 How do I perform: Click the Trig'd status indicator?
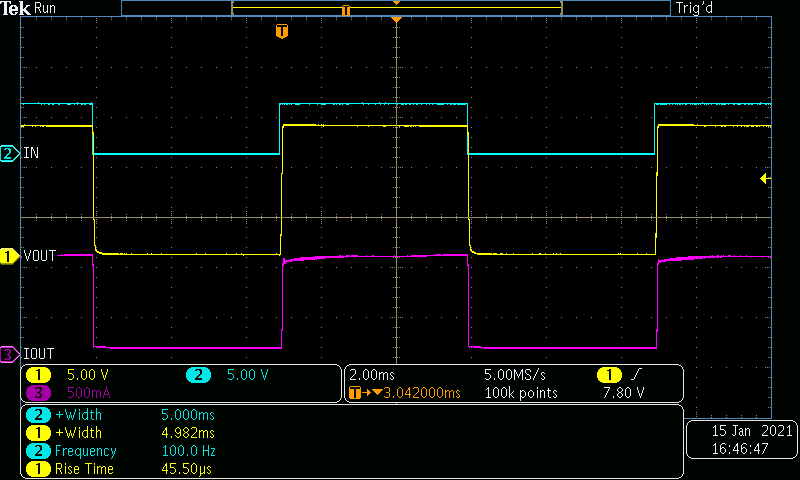tap(694, 8)
